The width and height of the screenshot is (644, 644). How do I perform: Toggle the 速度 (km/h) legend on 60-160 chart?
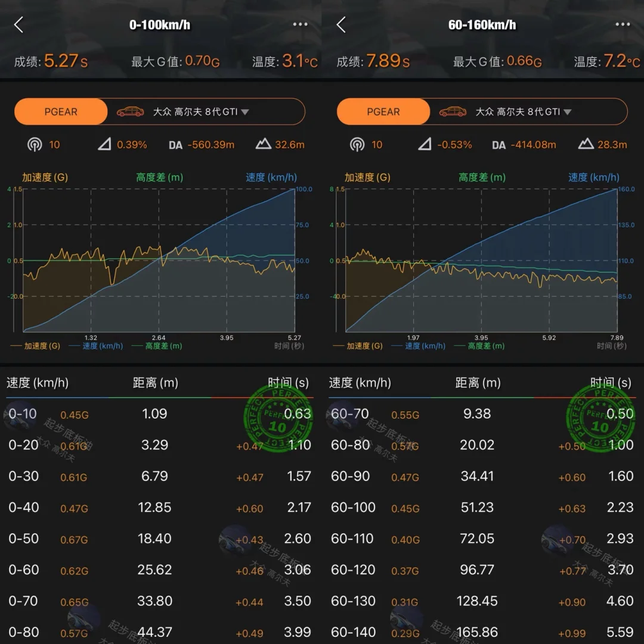pyautogui.click(x=419, y=346)
